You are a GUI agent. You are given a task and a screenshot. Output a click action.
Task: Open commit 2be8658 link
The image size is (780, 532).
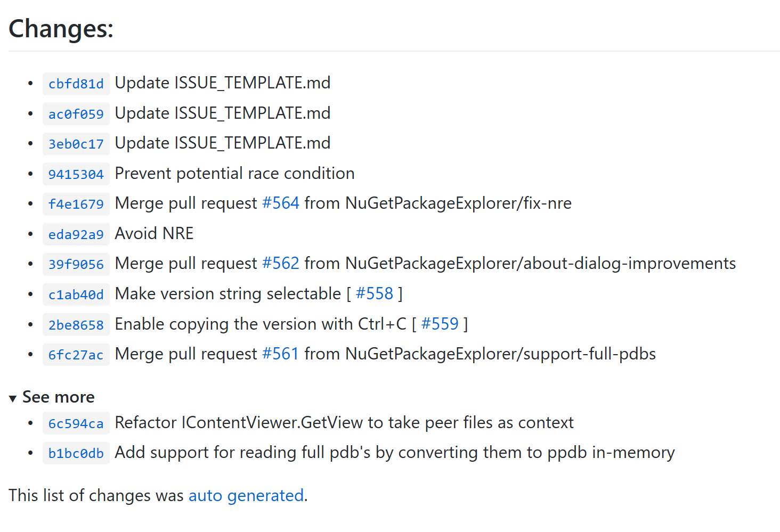pyautogui.click(x=76, y=325)
